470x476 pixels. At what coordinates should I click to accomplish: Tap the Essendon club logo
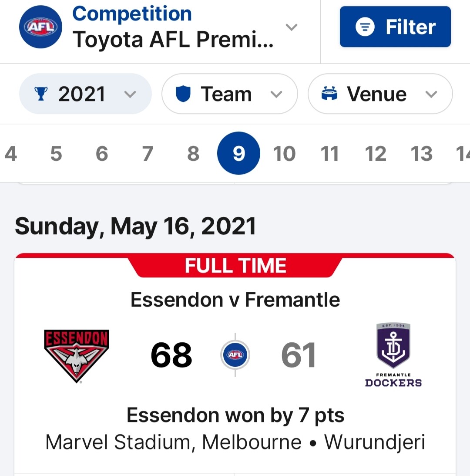coord(77,356)
